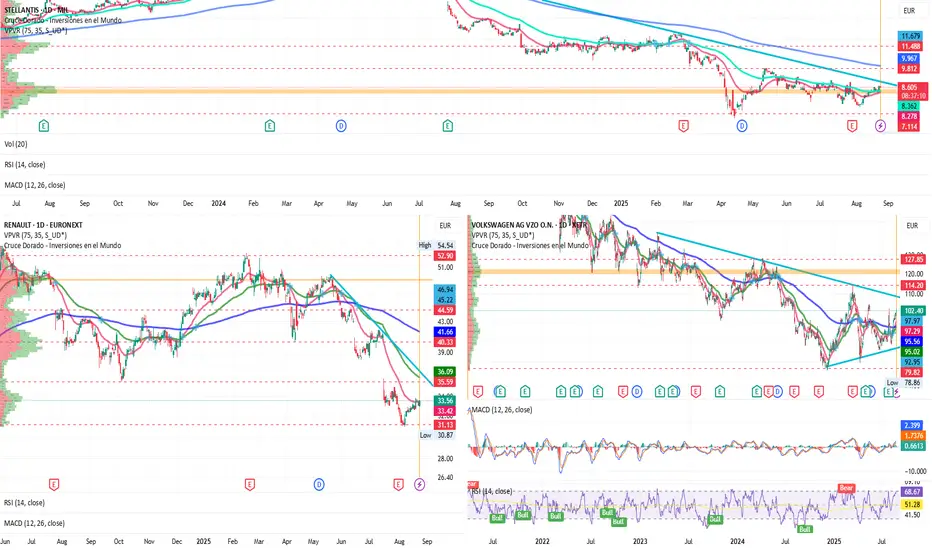Click the 7.114 red price label
The width and height of the screenshot is (932, 550).
coord(909,127)
